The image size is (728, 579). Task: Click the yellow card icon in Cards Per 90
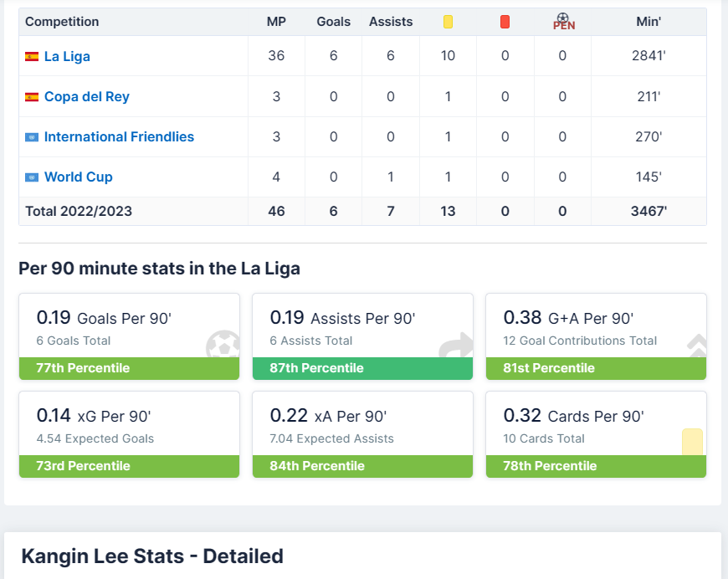[x=692, y=442]
